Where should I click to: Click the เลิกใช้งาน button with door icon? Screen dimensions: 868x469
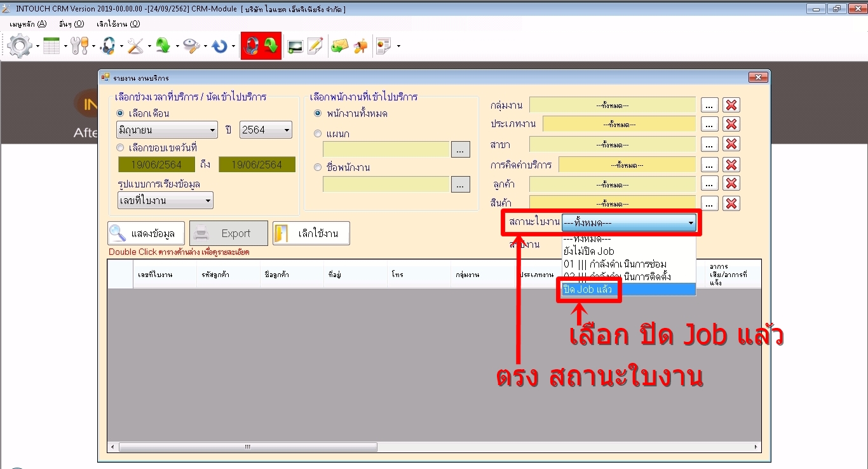[x=311, y=233]
